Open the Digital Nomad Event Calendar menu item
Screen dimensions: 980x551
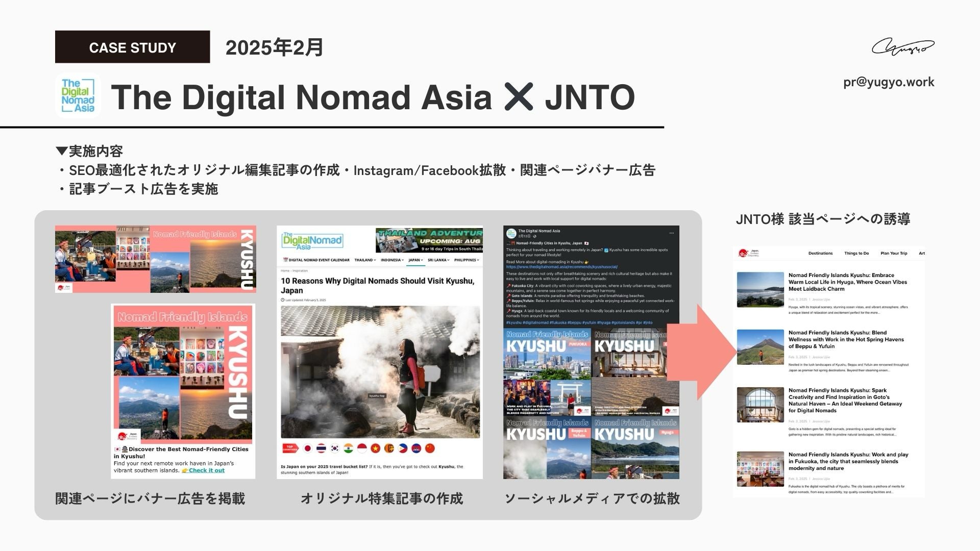click(x=316, y=260)
